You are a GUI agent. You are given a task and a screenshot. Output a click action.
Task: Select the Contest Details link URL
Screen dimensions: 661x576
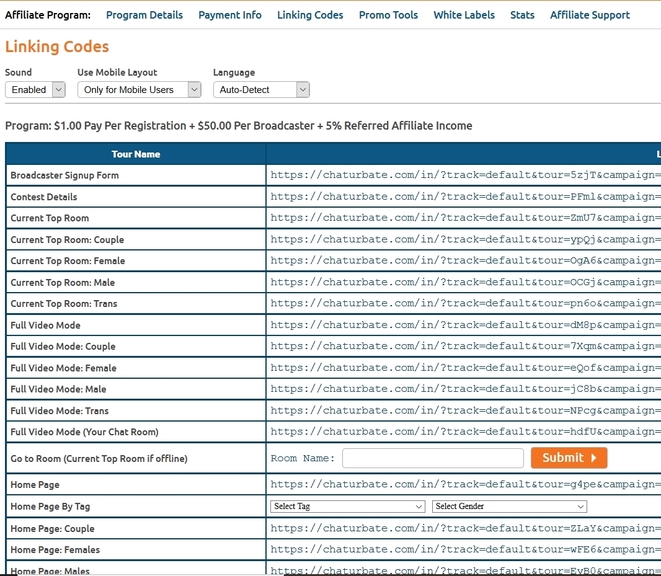click(465, 196)
